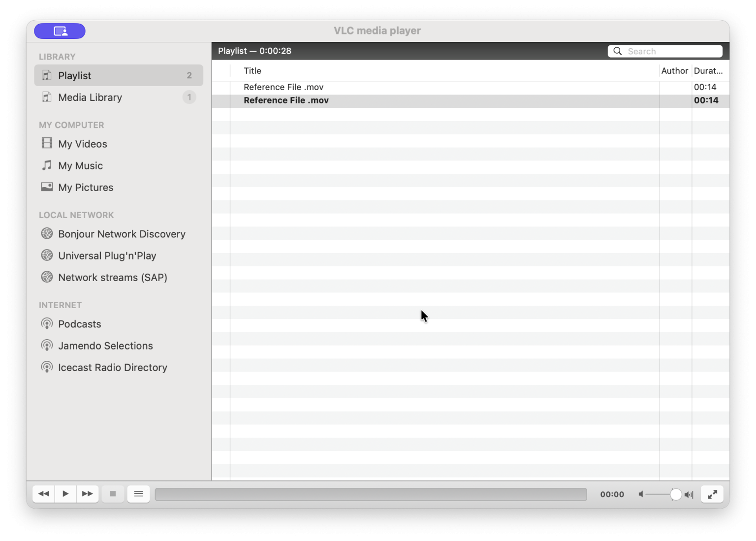Click the globe icon beside Universal Plug'n'Play
The height and width of the screenshot is (541, 756).
tap(47, 255)
